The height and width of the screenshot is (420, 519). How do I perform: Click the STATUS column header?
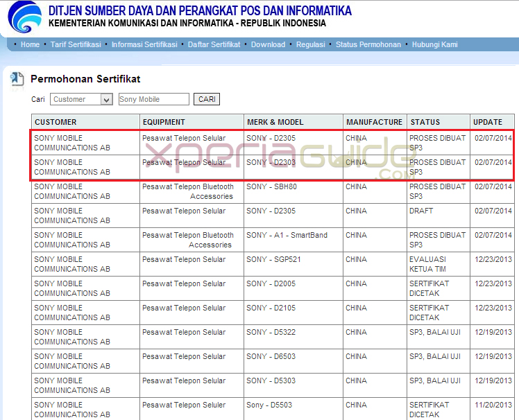439,122
